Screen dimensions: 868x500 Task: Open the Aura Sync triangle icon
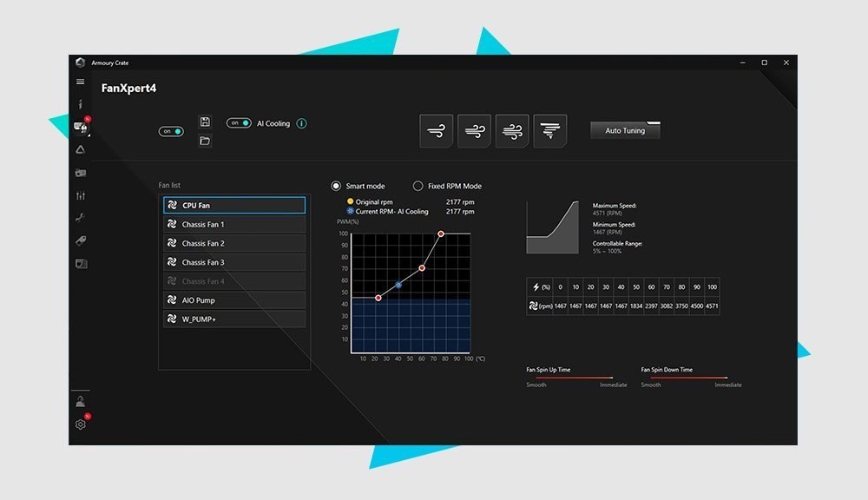point(80,149)
